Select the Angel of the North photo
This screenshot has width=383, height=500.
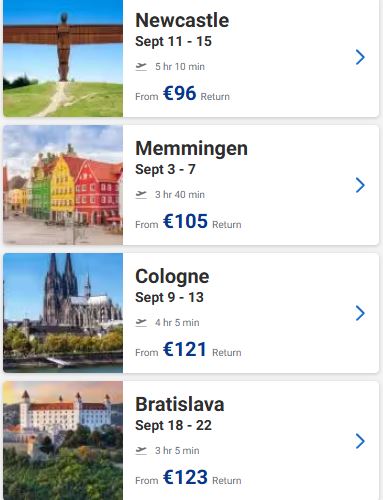point(63,58)
